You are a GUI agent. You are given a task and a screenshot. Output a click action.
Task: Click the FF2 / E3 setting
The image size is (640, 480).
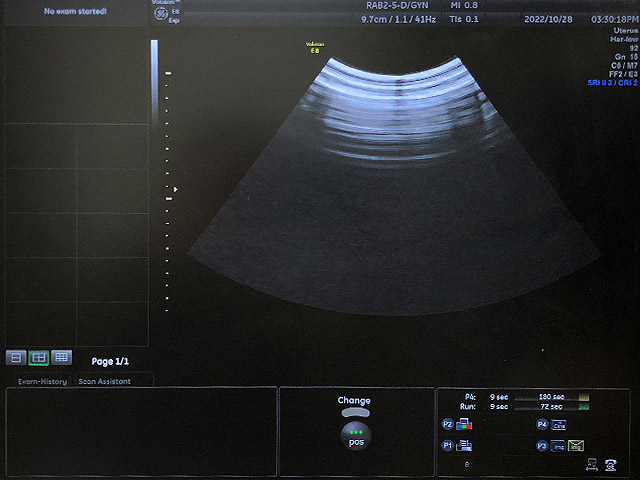point(623,74)
